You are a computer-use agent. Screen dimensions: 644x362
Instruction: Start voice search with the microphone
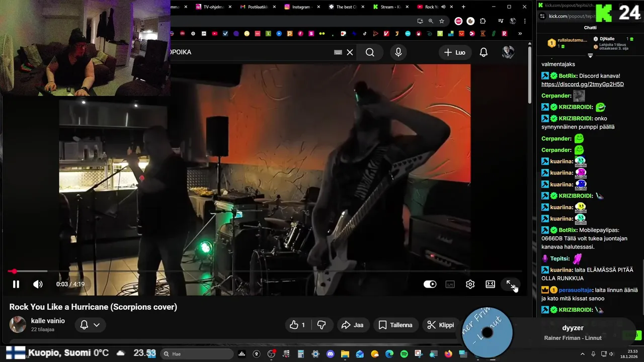398,52
